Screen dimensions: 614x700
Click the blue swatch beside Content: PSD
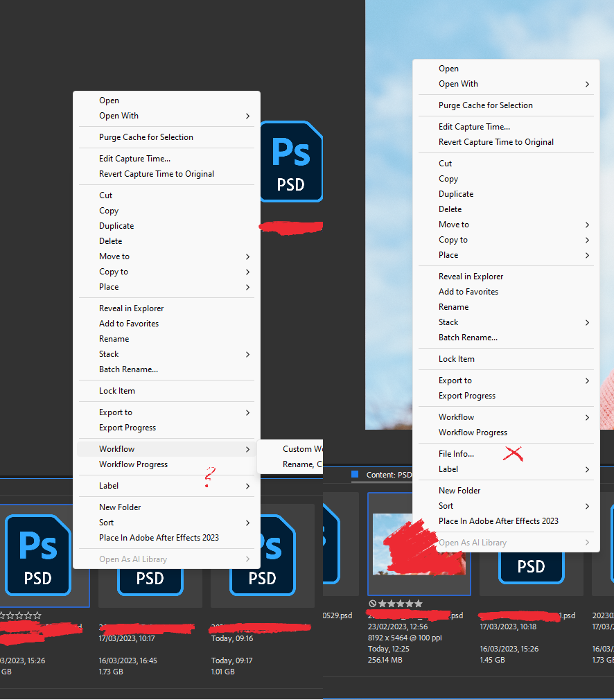(356, 475)
